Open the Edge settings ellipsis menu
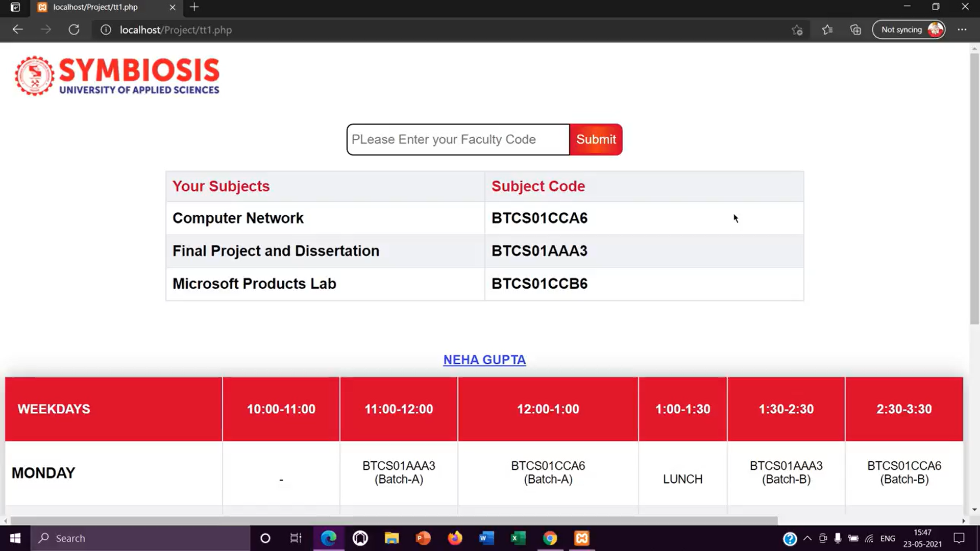This screenshot has width=980, height=551. (x=962, y=30)
